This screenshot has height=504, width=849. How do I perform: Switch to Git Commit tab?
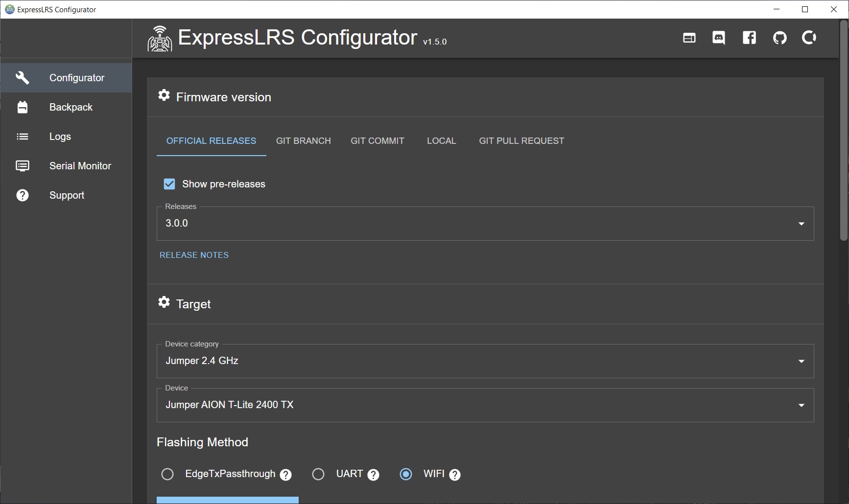click(377, 141)
